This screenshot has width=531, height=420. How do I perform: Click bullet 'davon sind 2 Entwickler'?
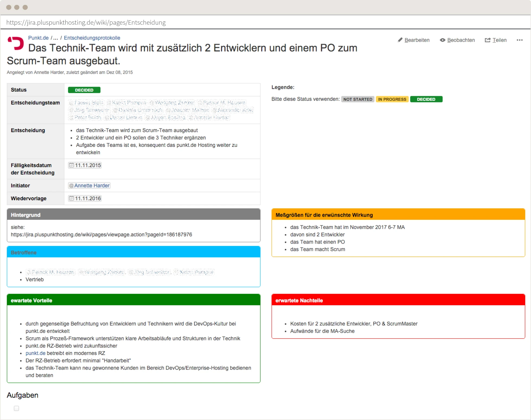[x=317, y=235]
